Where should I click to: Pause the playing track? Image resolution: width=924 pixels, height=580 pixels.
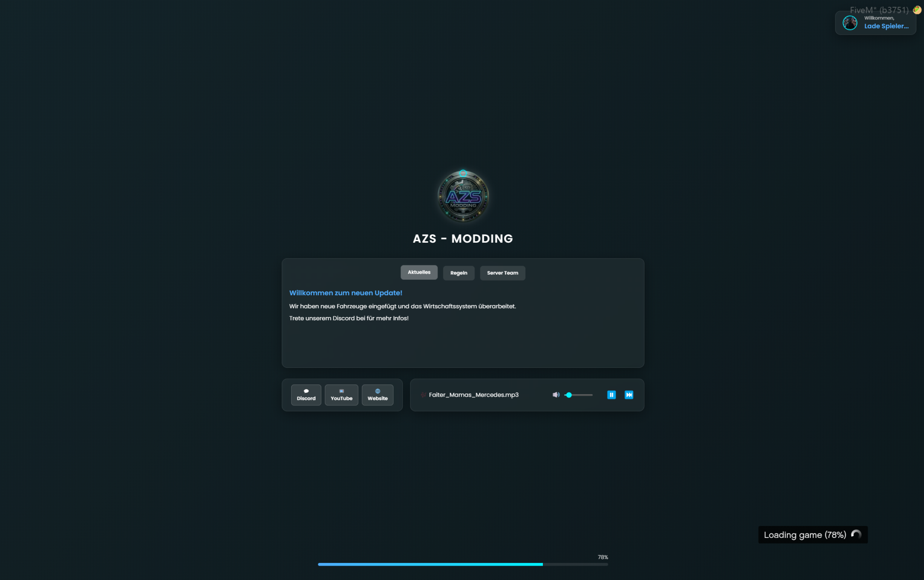click(x=611, y=395)
